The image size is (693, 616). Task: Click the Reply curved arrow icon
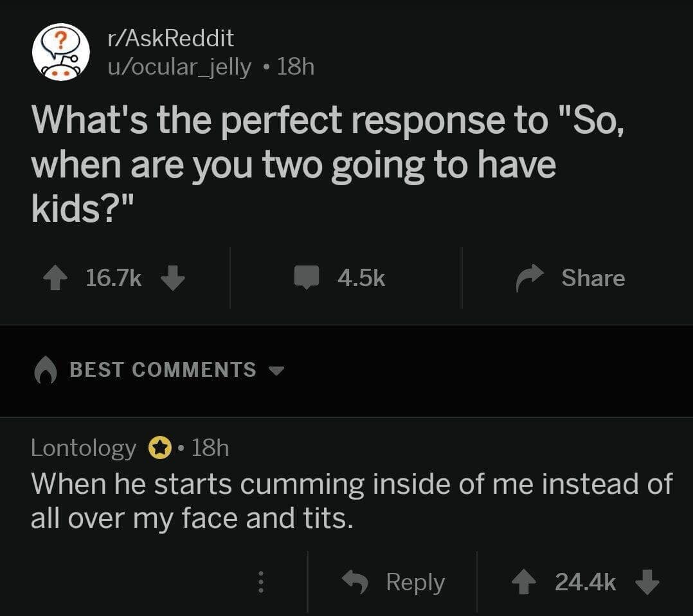[357, 582]
